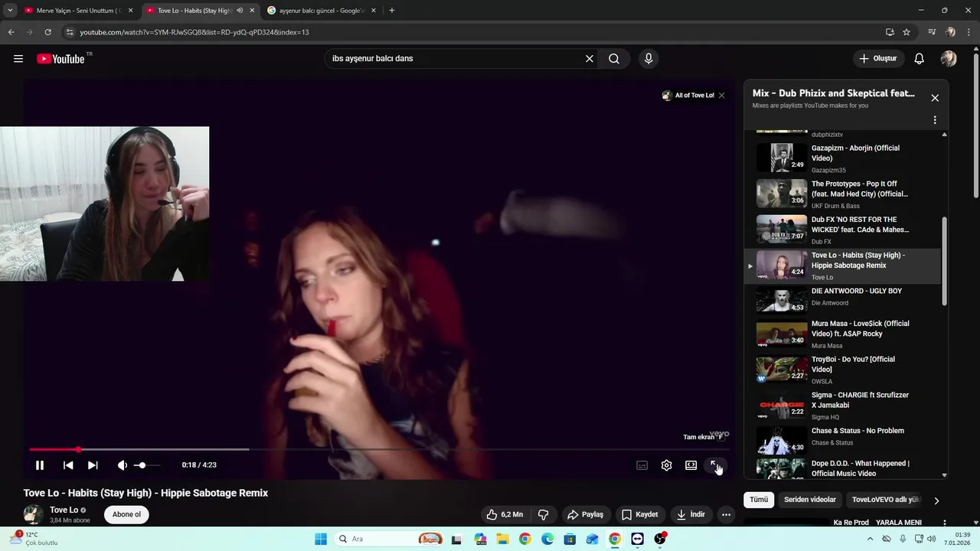Open the player settings gear
980x551 pixels.
click(x=667, y=465)
